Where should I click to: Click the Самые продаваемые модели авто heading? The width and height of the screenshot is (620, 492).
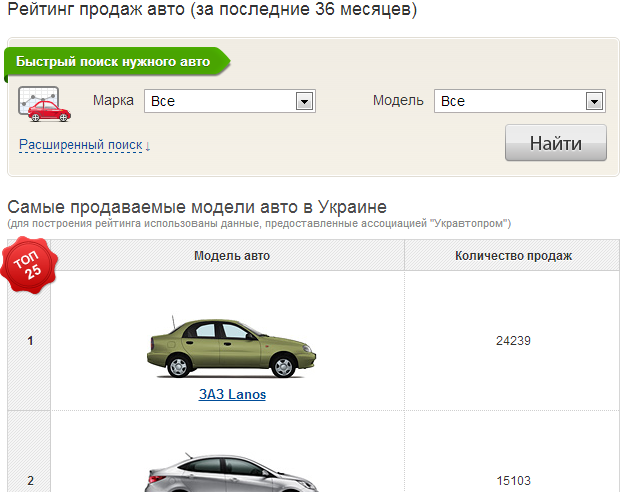pos(197,207)
